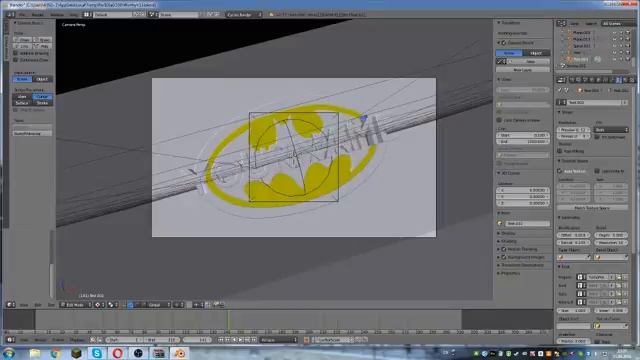This screenshot has height=360, width=640.
Task: Click the Poly grease pencil button
Action: pyautogui.click(x=42, y=46)
